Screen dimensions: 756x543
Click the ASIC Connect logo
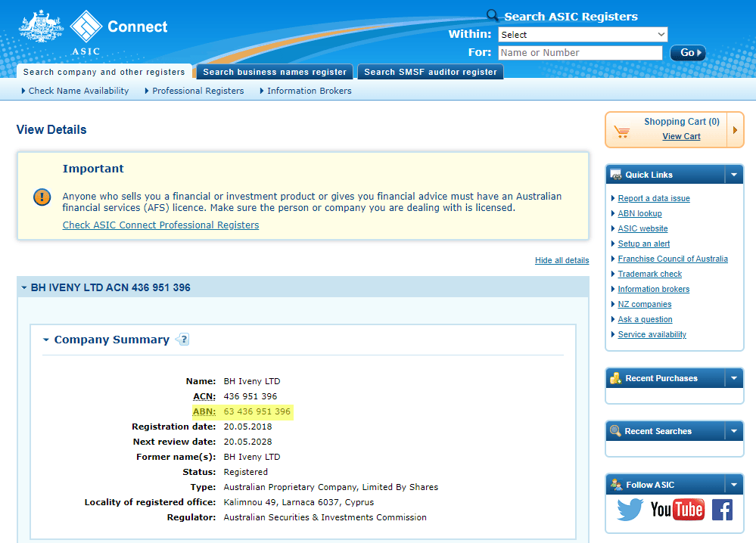[x=93, y=32]
